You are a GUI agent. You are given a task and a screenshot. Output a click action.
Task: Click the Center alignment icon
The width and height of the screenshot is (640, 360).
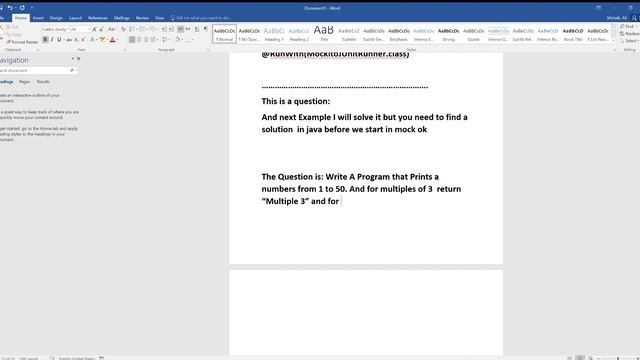[139, 40]
